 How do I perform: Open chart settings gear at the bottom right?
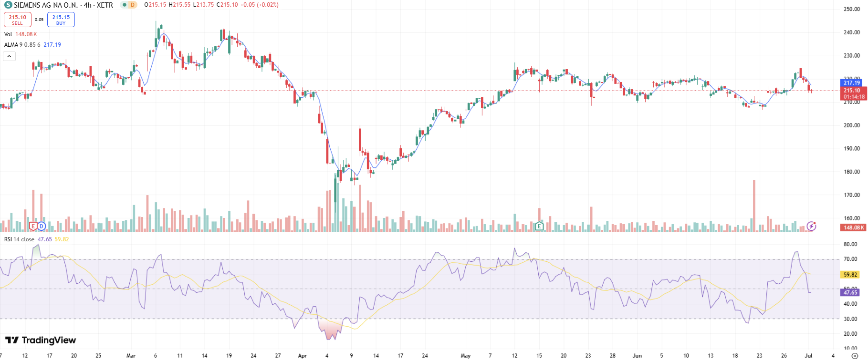(x=855, y=356)
